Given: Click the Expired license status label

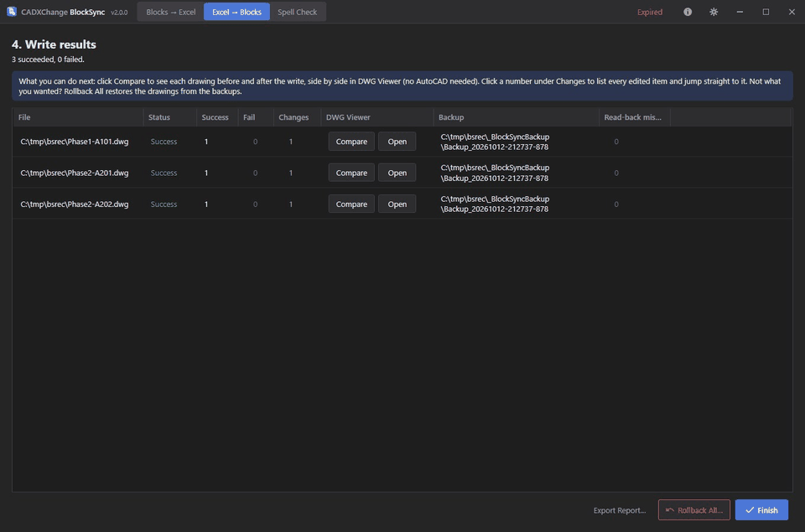Looking at the screenshot, I should point(649,12).
